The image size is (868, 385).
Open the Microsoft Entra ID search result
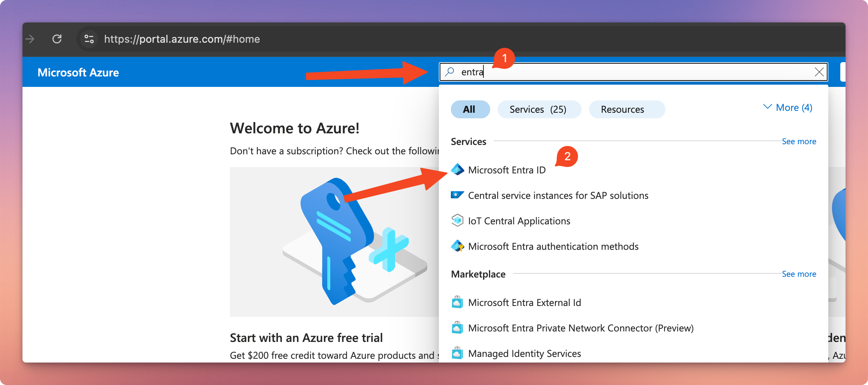point(507,170)
